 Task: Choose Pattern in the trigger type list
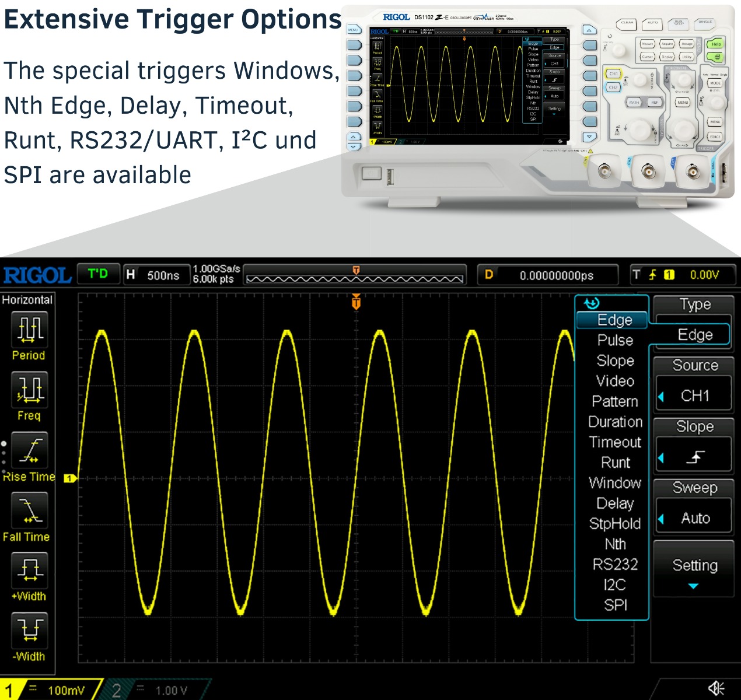tap(615, 401)
